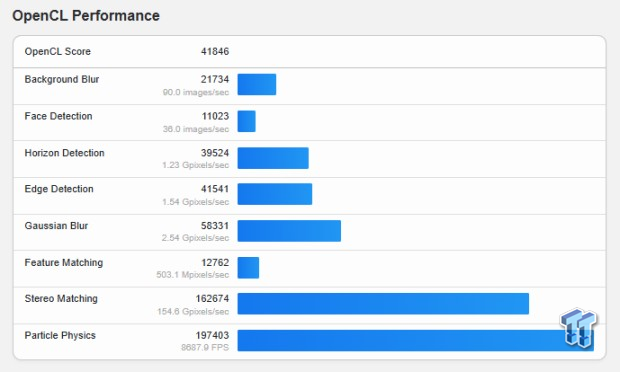Click the Face Detection score bar
The height and width of the screenshot is (372, 620).
pos(246,121)
